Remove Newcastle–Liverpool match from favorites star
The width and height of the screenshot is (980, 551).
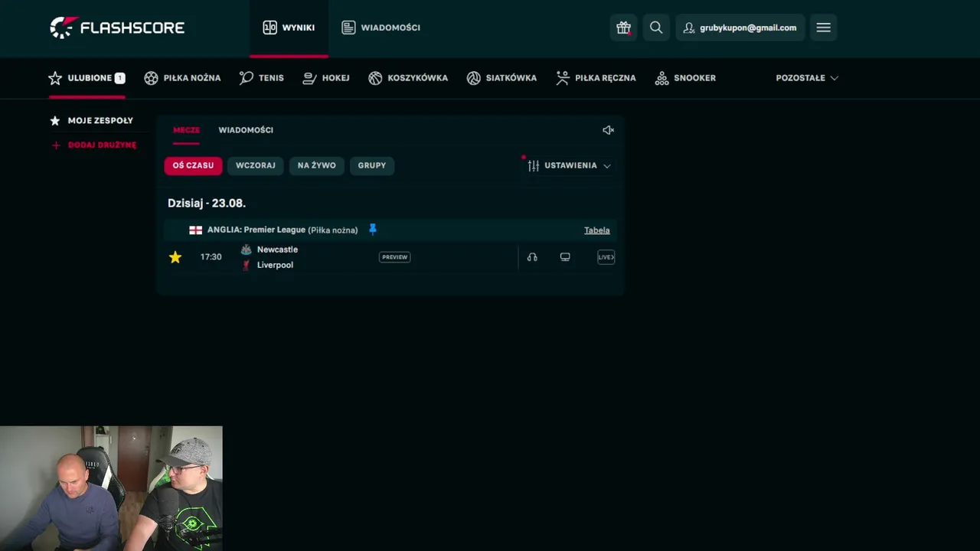click(175, 257)
